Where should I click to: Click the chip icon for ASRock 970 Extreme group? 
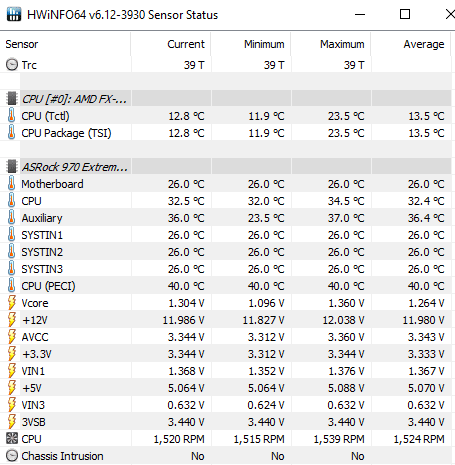pos(12,167)
